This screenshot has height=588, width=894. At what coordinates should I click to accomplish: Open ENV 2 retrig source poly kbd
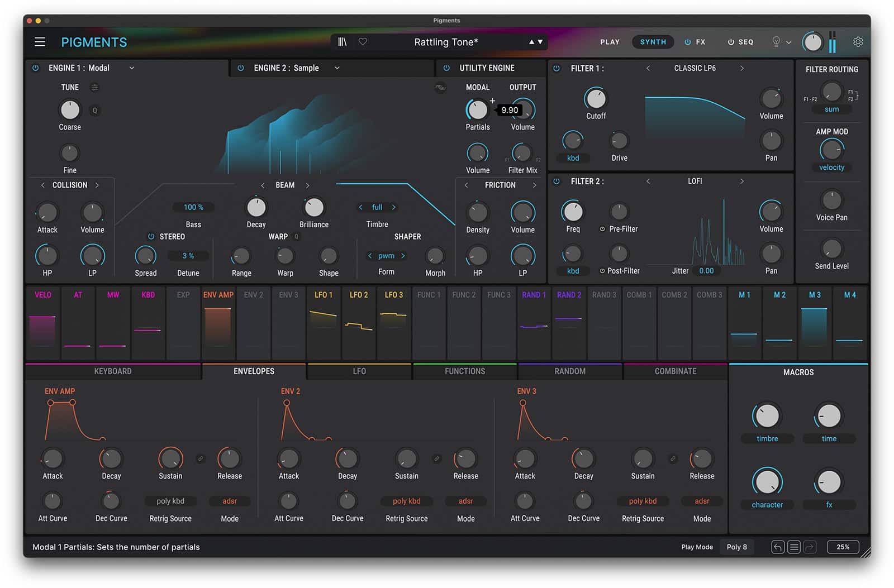coord(407,501)
